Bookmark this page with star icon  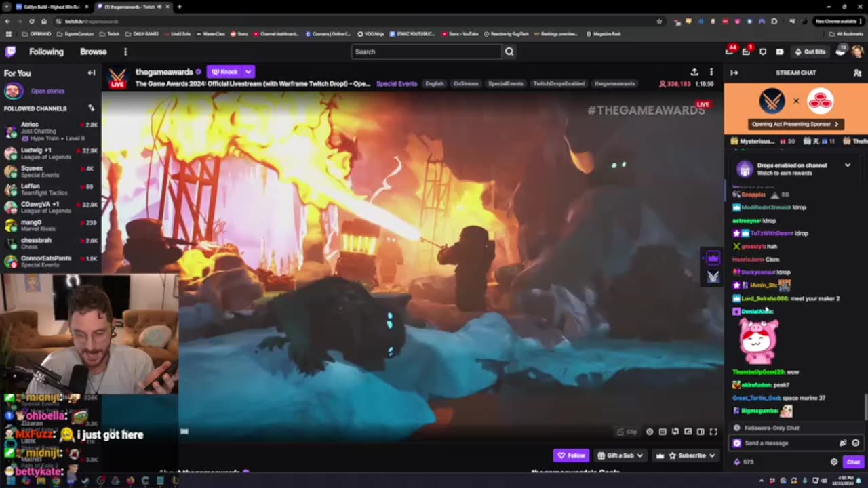(x=659, y=21)
